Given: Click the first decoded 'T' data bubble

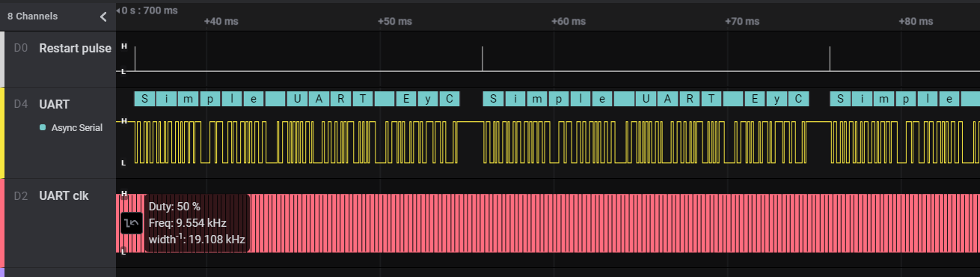Looking at the screenshot, I should click(362, 99).
